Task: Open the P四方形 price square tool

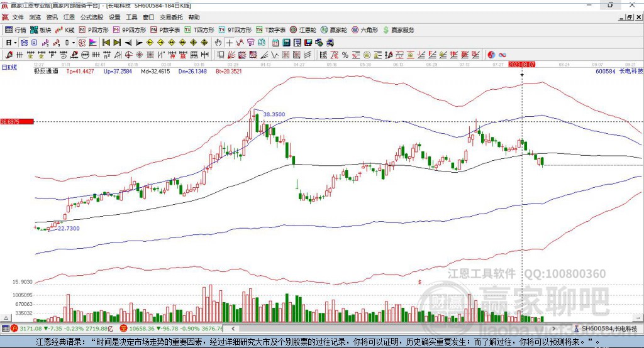Action: point(94,30)
